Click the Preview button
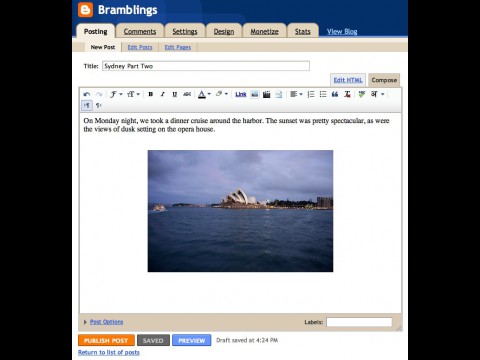Viewport: 480px width, 360px height. pos(192,340)
